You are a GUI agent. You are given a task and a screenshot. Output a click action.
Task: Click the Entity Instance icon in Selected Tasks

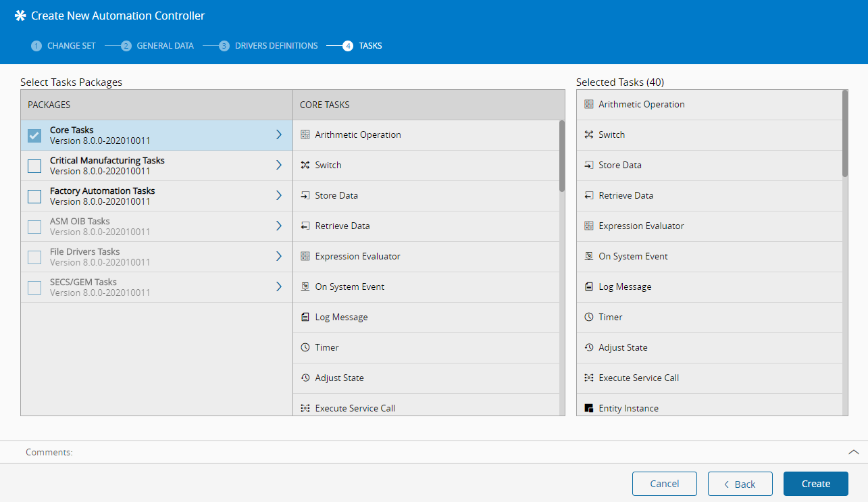588,409
